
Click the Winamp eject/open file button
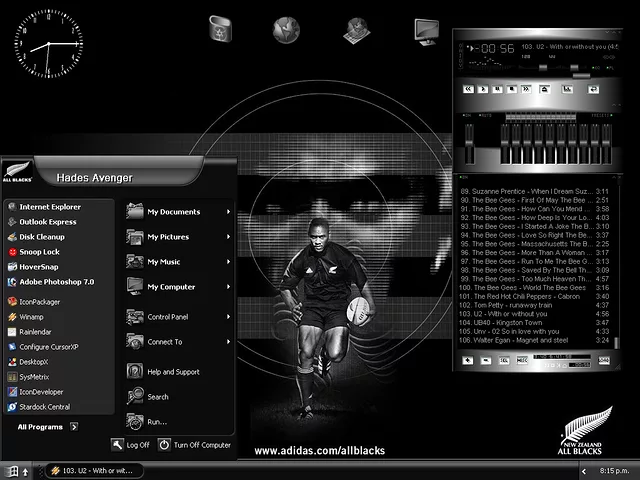[544, 89]
